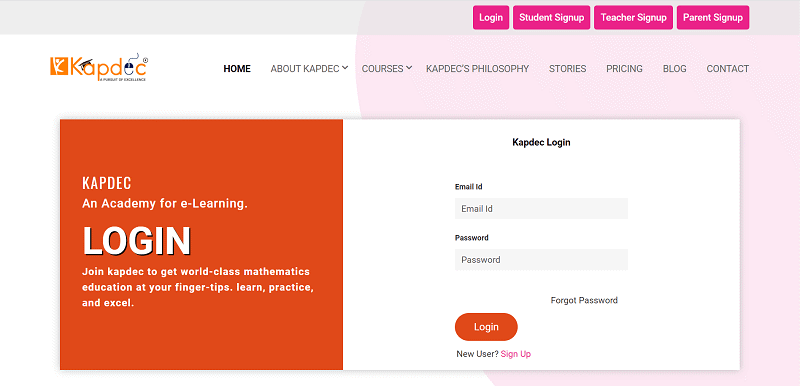800x386 pixels.
Task: Click the 'Join kapdec to get world-class' paragraph
Action: [198, 287]
